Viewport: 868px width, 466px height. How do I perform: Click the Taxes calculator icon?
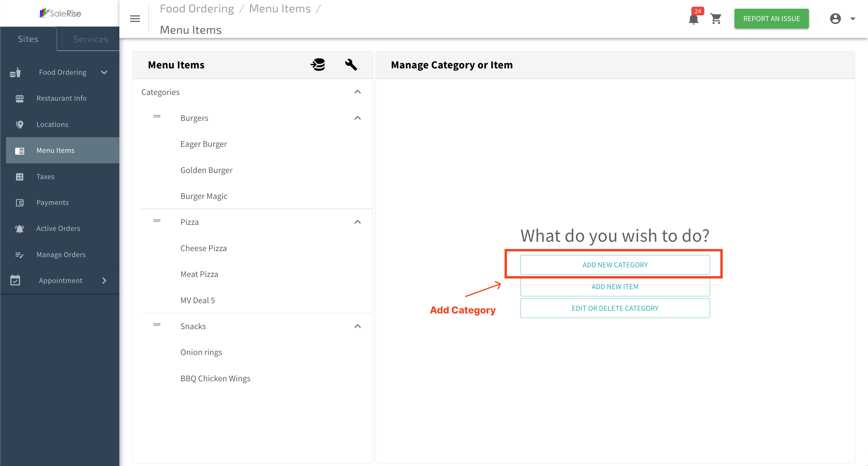20,177
